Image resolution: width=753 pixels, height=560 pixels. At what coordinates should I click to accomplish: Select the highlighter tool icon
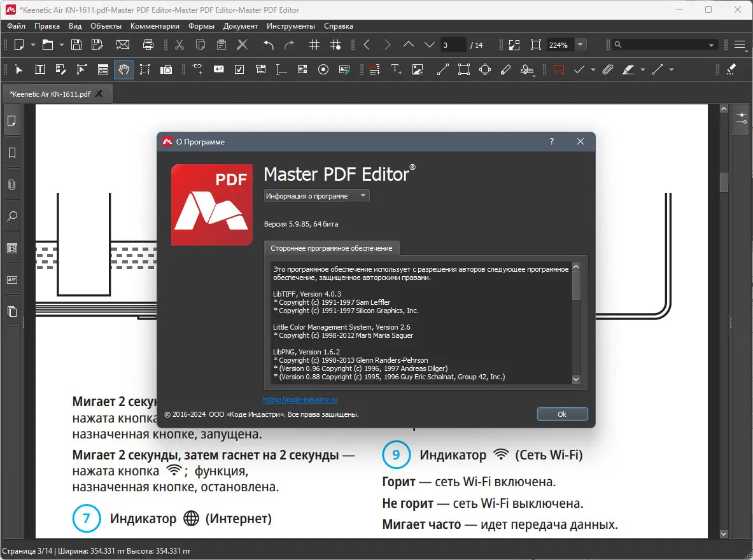click(x=628, y=69)
